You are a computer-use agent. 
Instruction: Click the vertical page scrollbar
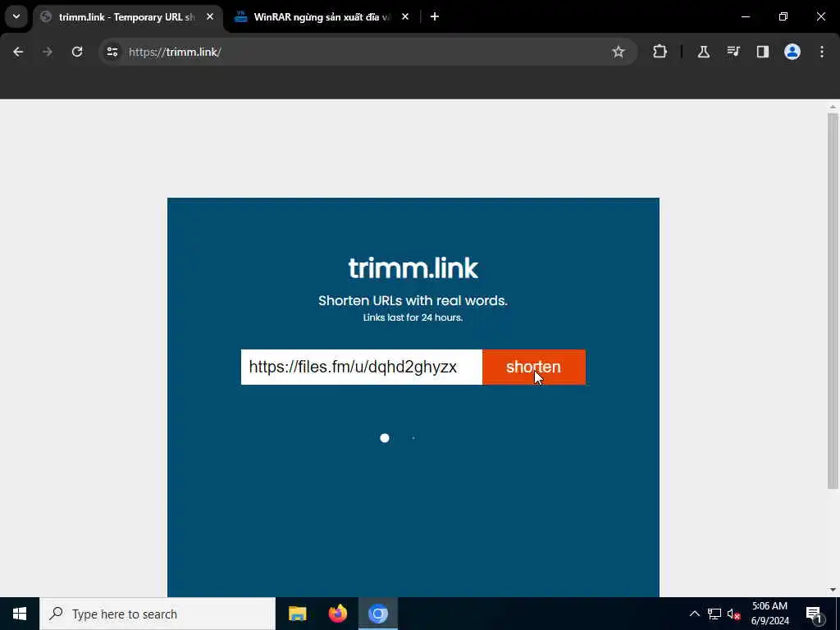point(833,300)
